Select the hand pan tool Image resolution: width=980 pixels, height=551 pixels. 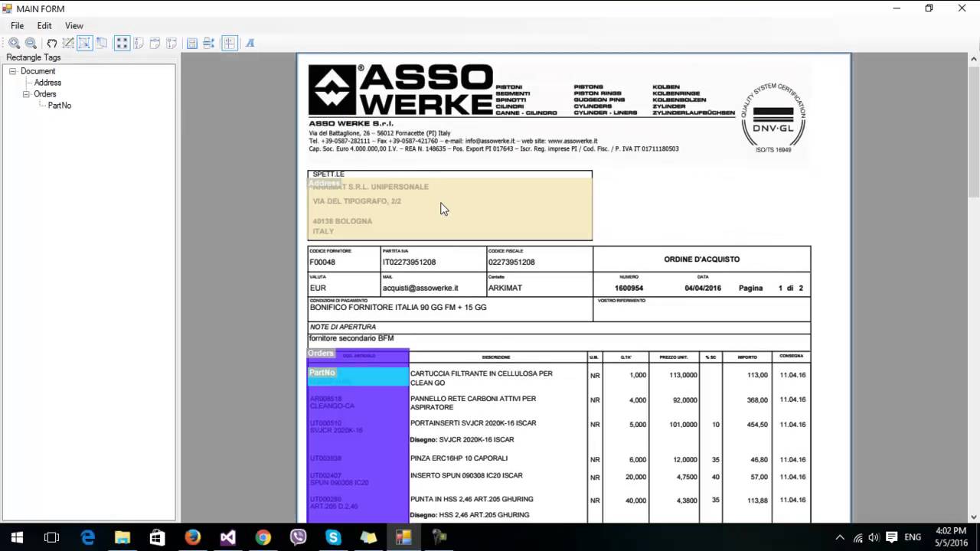coord(51,44)
